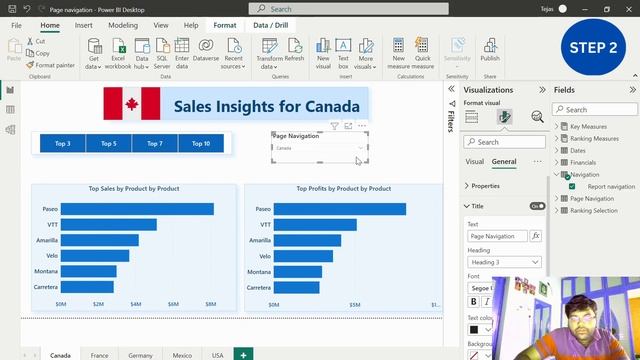The height and width of the screenshot is (360, 640).
Task: Open the View ribbon tab
Action: pos(160,25)
